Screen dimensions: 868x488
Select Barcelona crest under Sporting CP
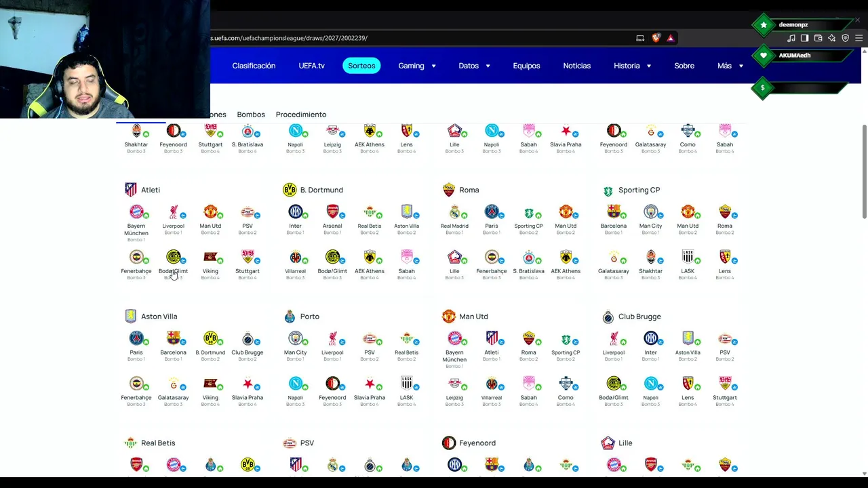pyautogui.click(x=613, y=211)
